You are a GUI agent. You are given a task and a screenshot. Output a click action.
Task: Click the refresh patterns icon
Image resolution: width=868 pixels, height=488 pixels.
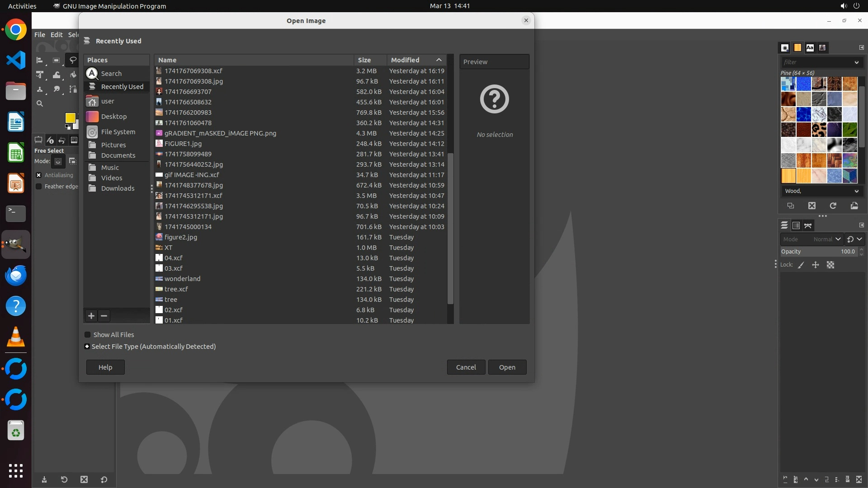833,206
